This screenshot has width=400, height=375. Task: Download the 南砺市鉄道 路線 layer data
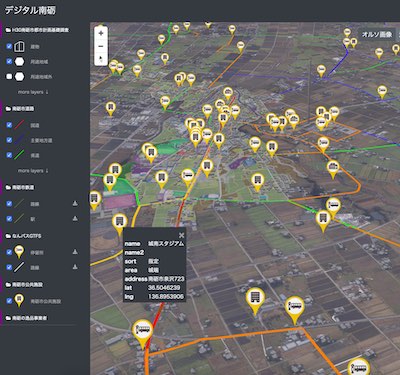pos(75,203)
